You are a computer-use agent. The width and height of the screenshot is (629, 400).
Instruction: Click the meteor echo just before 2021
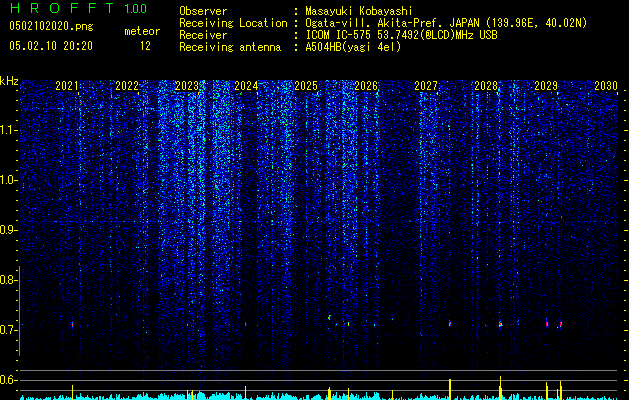[73, 325]
